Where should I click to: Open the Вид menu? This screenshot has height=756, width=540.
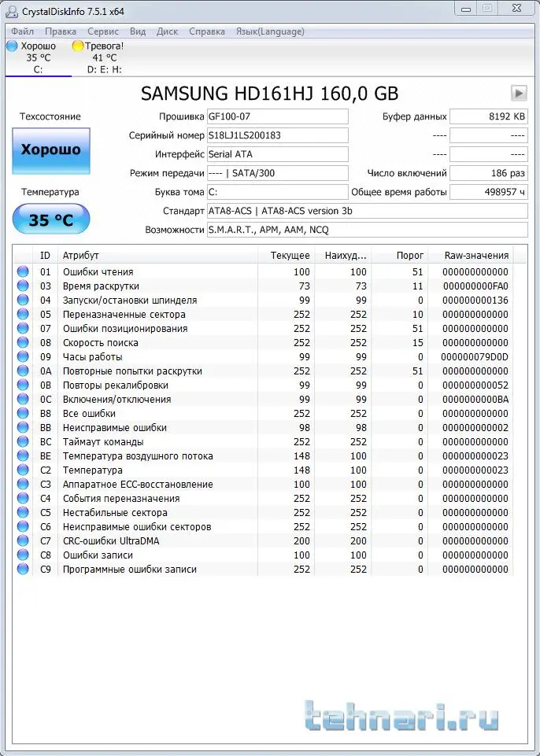click(x=138, y=31)
